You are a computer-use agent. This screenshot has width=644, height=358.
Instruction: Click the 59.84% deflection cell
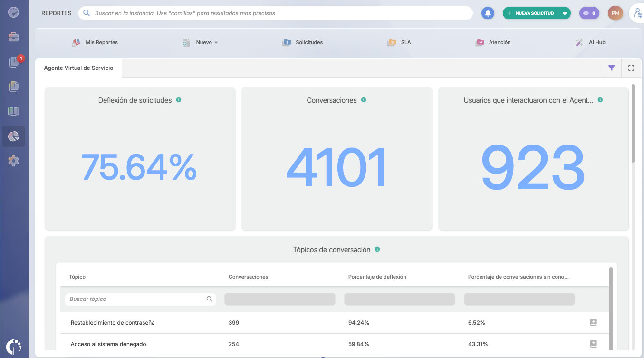tap(359, 344)
